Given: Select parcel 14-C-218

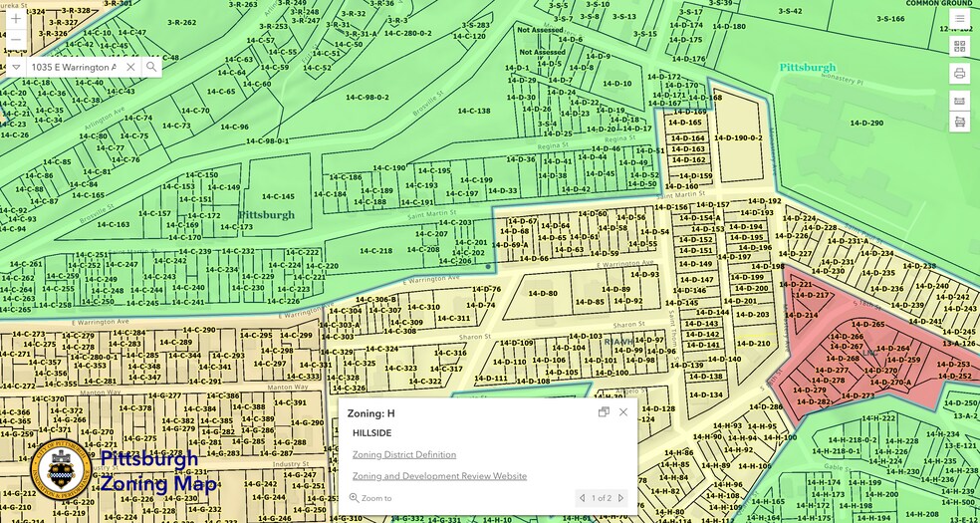Looking at the screenshot, I should (x=376, y=251).
